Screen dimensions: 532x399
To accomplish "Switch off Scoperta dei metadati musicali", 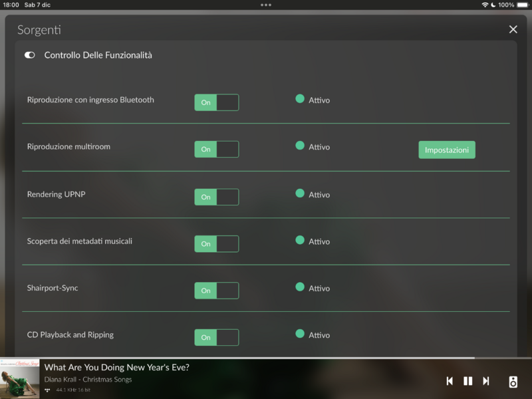I will (x=216, y=243).
